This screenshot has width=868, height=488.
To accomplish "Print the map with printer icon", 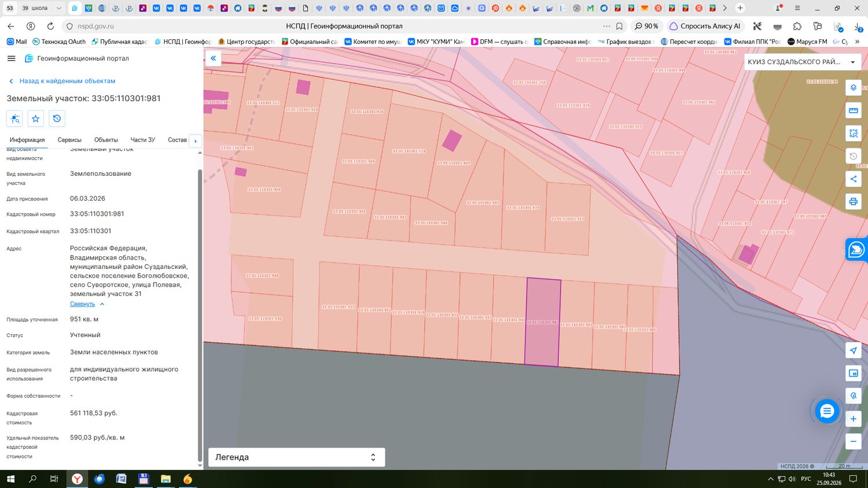I will [853, 202].
